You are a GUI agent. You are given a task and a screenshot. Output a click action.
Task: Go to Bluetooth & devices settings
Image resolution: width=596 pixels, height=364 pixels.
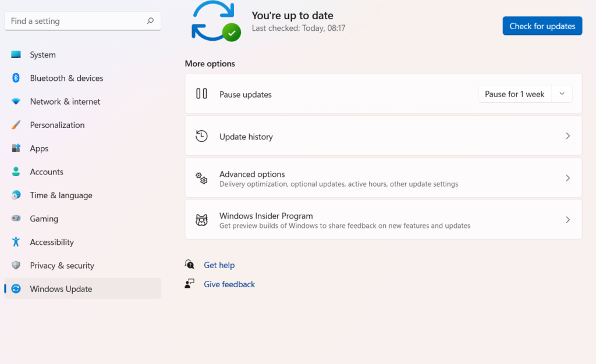[83, 78]
